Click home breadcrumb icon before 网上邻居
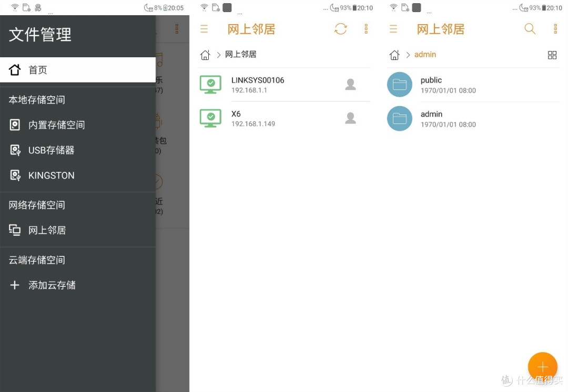The height and width of the screenshot is (392, 568). click(205, 55)
